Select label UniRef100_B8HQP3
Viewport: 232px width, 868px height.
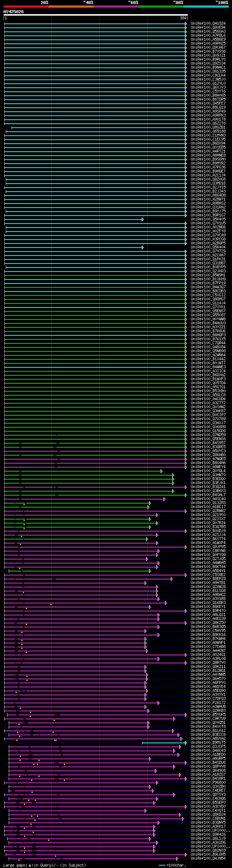click(208, 335)
